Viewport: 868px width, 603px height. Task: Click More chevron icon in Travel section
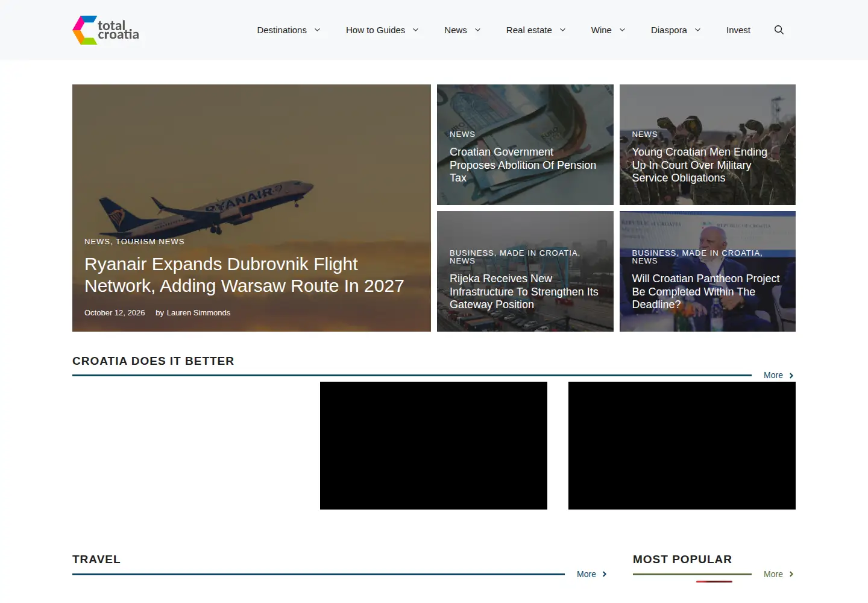click(605, 574)
